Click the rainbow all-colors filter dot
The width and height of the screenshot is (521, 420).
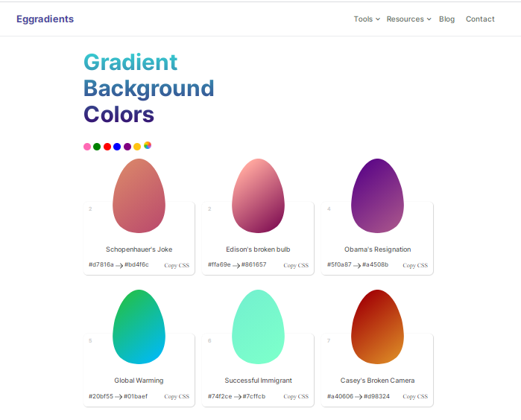(148, 145)
